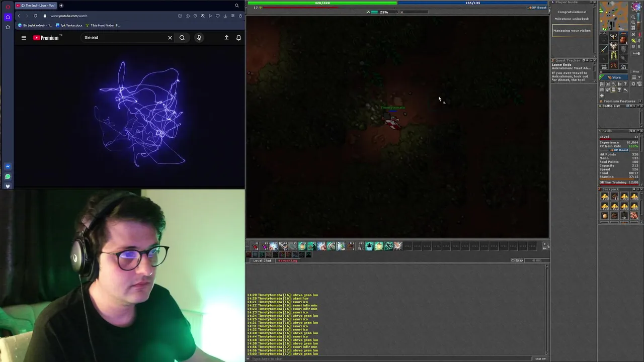Image resolution: width=644 pixels, height=362 pixels.
Task: Click the minimap
Action: pos(613,16)
